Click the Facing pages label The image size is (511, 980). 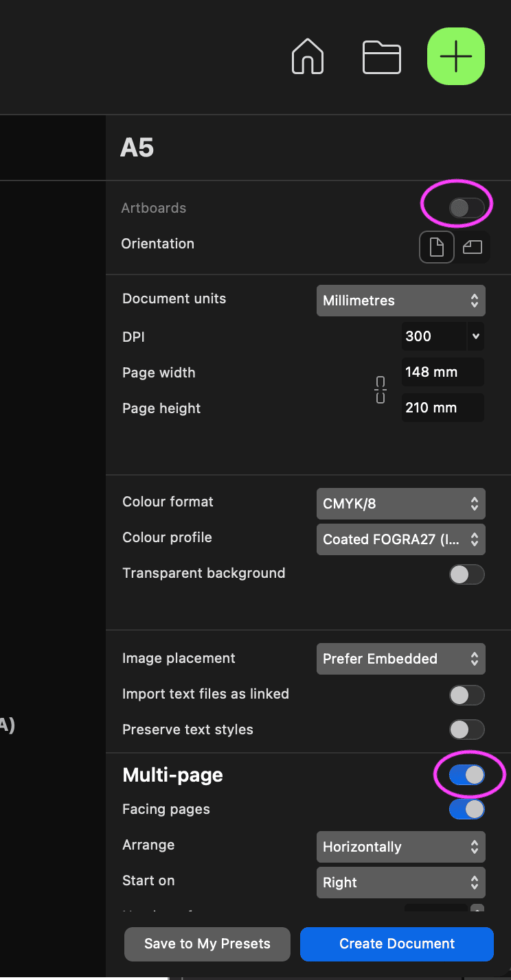(166, 809)
